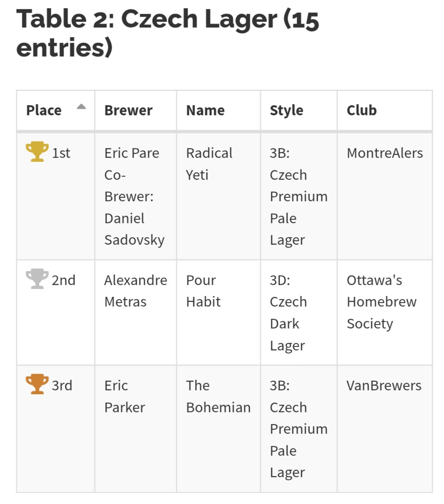Screen dimensions: 444x504
Task: Click Ottawa's Homebrew Society club cell
Action: coord(381,302)
